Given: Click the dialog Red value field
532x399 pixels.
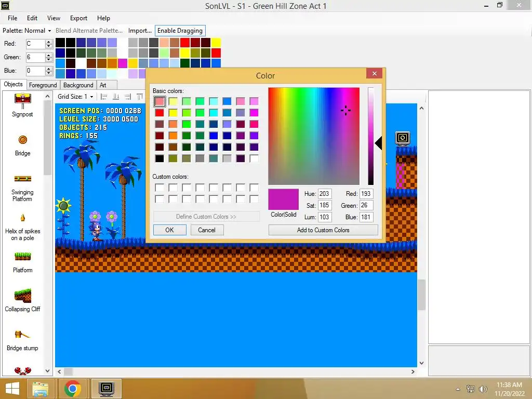Looking at the screenshot, I should click(x=366, y=194).
